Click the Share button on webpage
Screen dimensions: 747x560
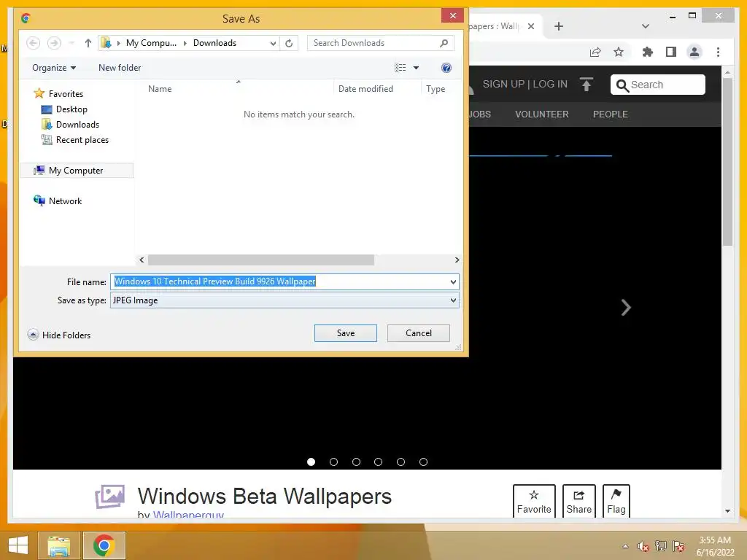point(578,502)
